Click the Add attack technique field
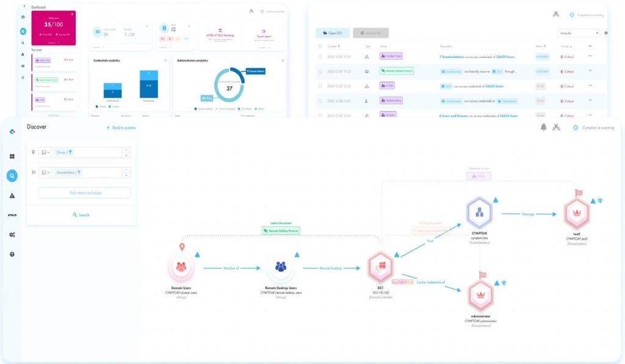Screen dimensions: 625x364 click(84, 193)
